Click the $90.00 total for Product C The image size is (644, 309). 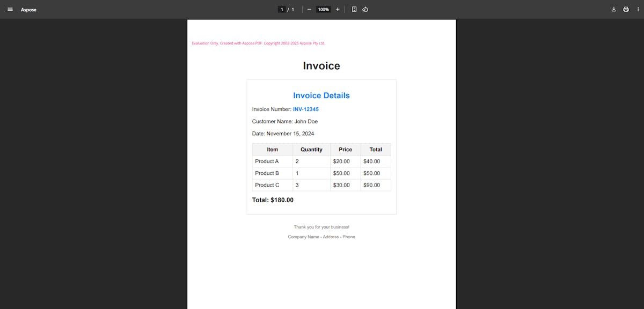371,185
